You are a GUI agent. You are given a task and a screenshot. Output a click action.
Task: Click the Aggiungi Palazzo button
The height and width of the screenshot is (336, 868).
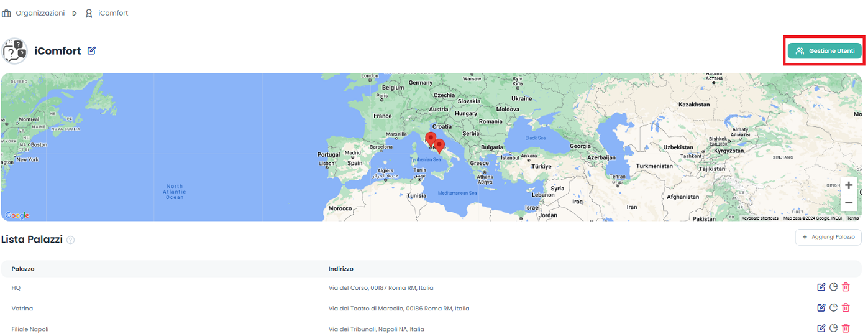pos(828,237)
